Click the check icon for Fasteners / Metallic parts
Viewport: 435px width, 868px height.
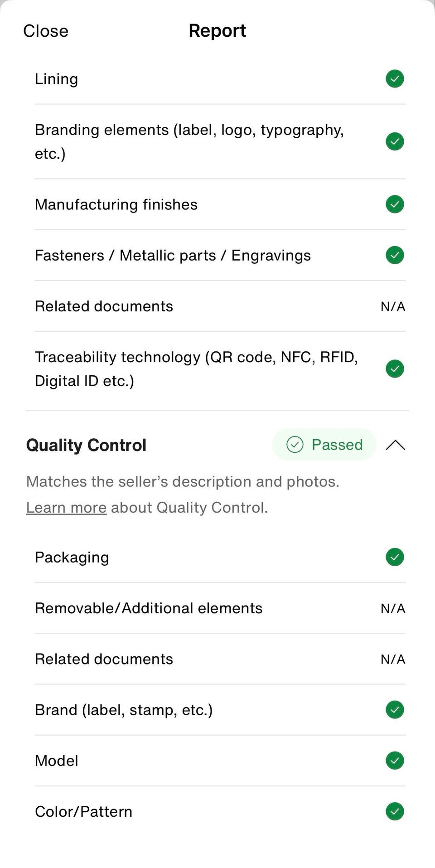(x=395, y=255)
